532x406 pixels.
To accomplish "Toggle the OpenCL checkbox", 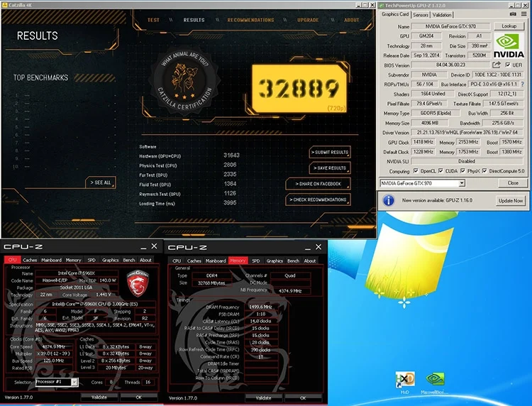I will coord(416,171).
